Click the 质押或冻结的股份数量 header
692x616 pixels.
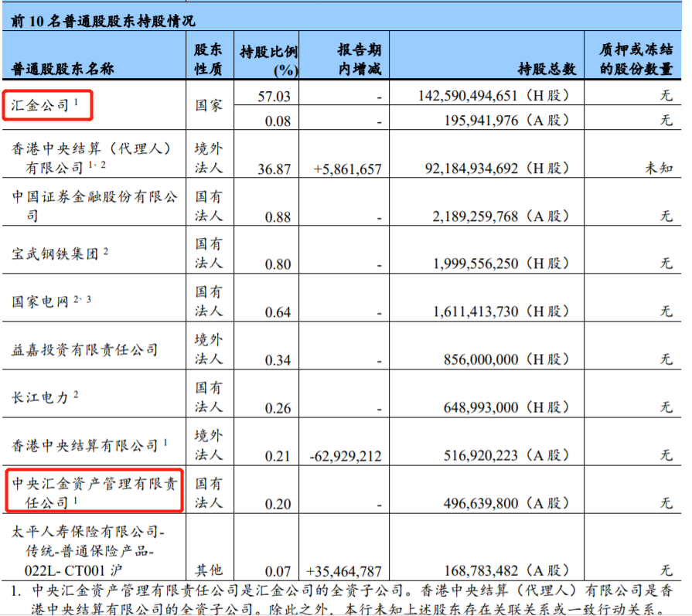636,59
